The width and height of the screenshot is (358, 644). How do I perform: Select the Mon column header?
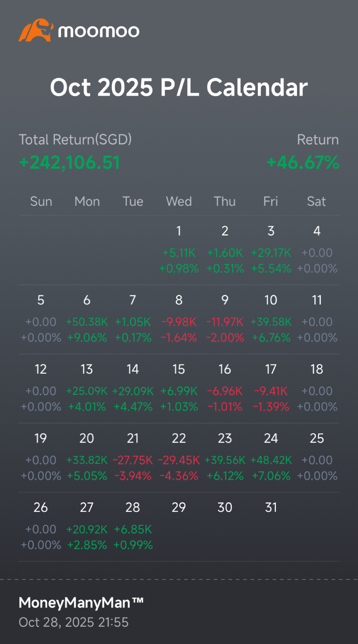point(87,201)
